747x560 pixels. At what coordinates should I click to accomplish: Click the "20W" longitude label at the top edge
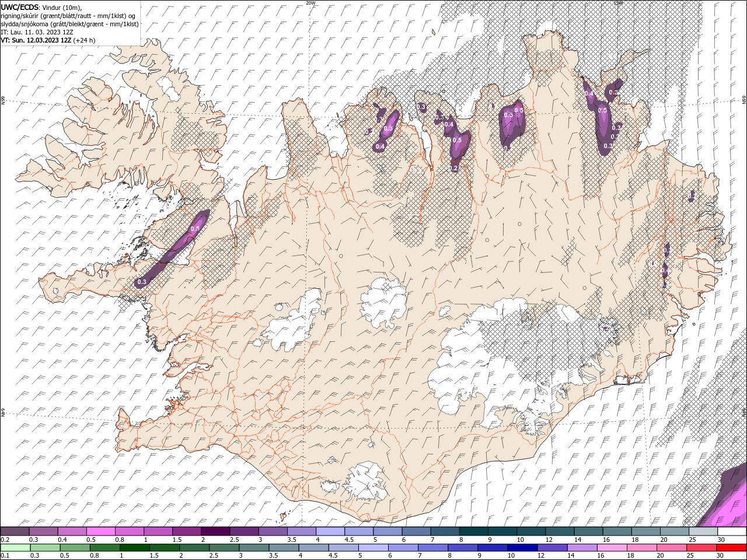pos(310,3)
